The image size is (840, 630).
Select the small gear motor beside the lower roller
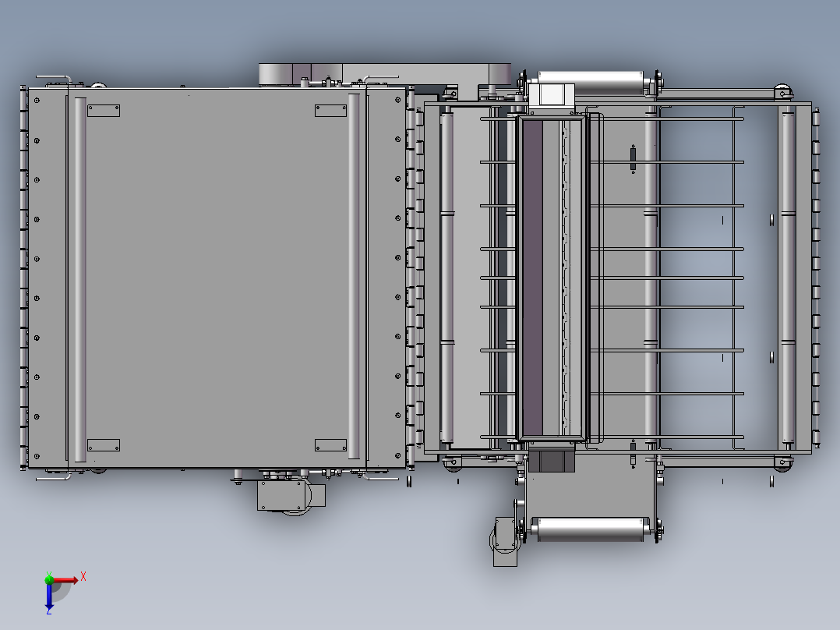[505, 540]
